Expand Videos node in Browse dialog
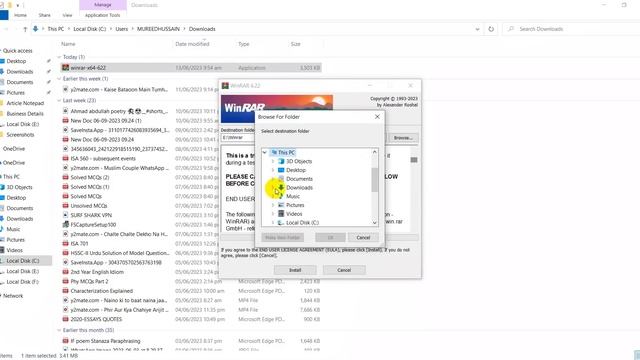The height and width of the screenshot is (360, 640). pyautogui.click(x=273, y=213)
